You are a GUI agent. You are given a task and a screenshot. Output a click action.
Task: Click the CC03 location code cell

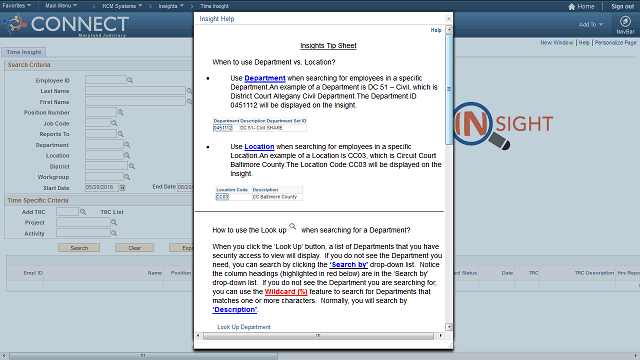click(222, 197)
